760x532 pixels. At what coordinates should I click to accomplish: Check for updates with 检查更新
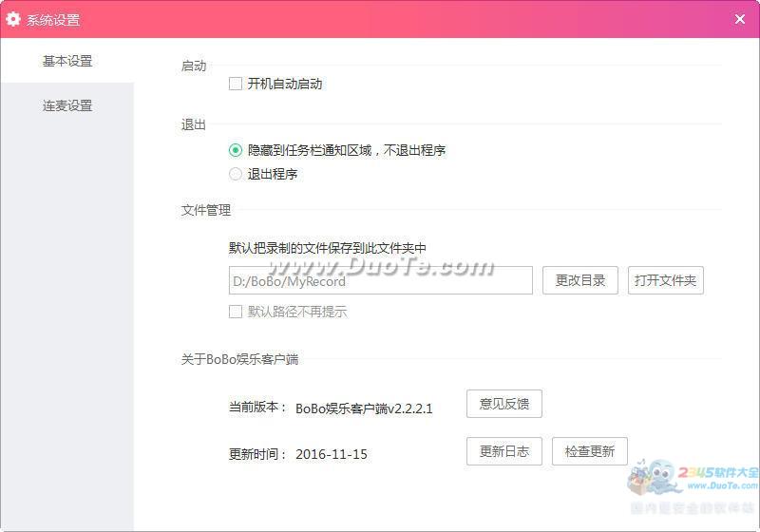589,451
